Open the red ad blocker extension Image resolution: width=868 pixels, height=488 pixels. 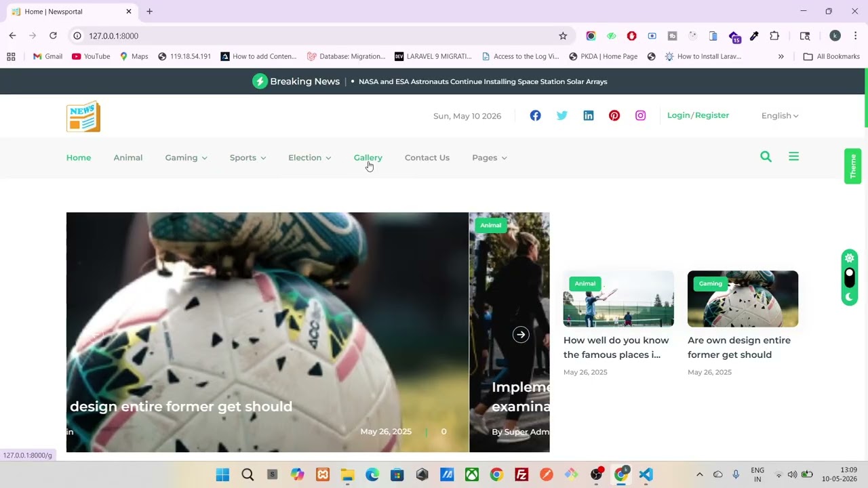[x=631, y=36]
